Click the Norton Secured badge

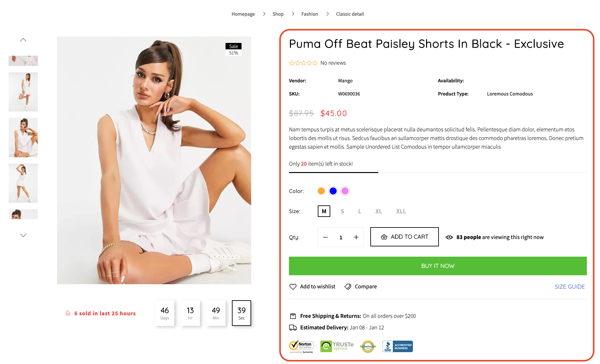(301, 346)
